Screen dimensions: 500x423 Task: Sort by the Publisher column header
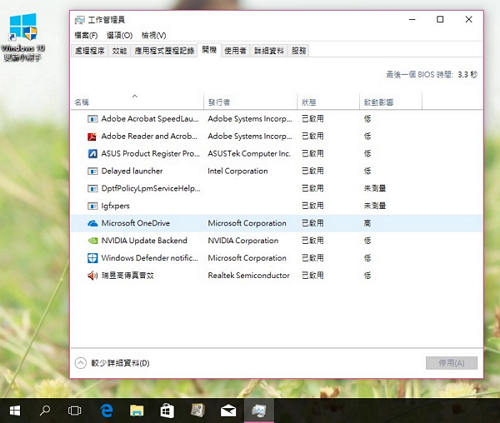pos(250,102)
